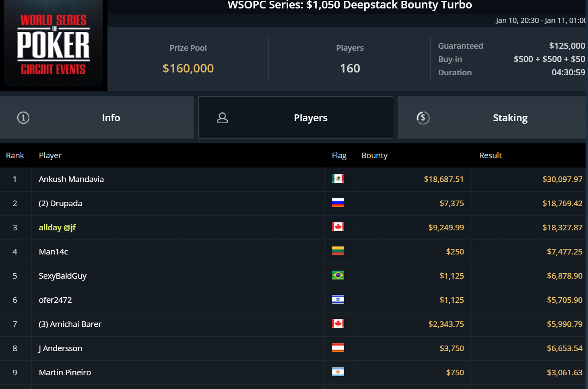
Task: Click the Russian flag next to Drupada
Action: coord(338,203)
